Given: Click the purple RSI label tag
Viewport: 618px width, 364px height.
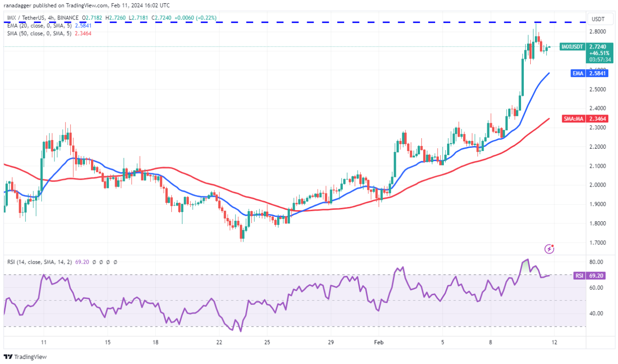Looking at the screenshot, I should coord(579,276).
